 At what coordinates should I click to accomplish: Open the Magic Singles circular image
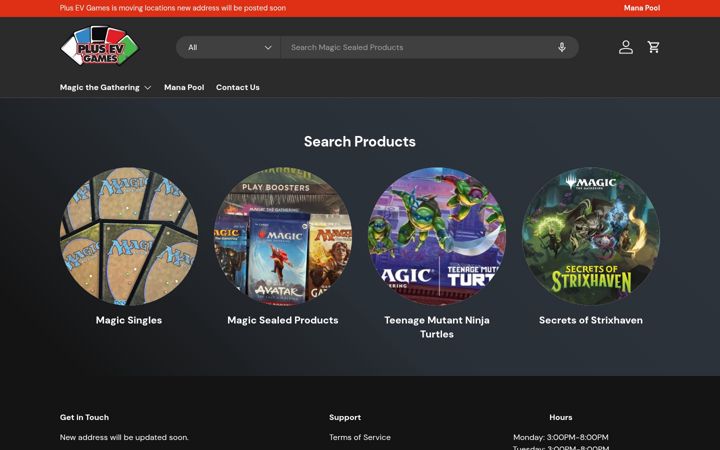pos(129,236)
